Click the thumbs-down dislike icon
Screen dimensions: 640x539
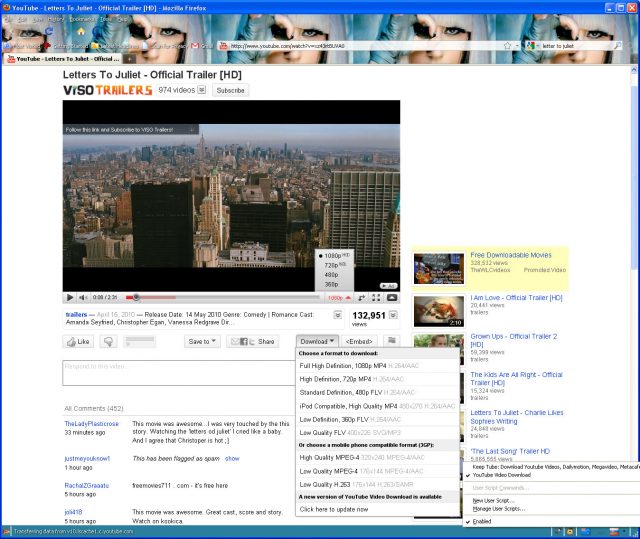point(108,341)
